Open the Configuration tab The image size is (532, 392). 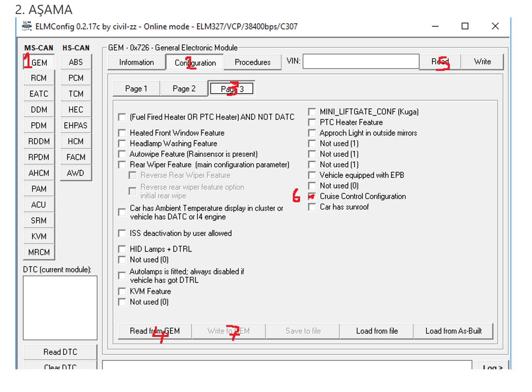195,62
